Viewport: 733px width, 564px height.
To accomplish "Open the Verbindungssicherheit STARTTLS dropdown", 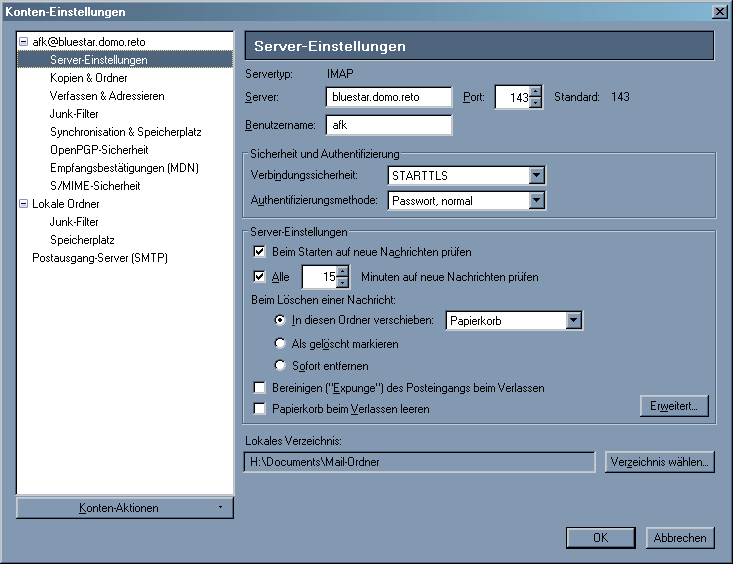I will 537,176.
